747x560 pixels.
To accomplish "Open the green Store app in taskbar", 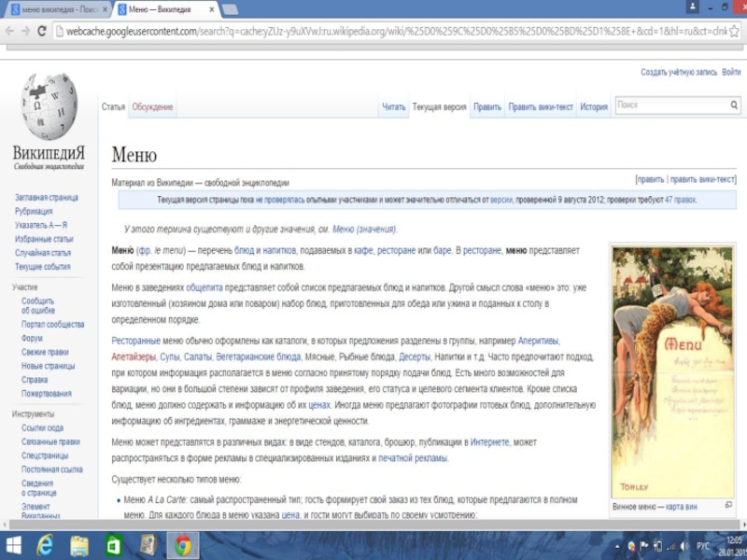I will point(113,545).
